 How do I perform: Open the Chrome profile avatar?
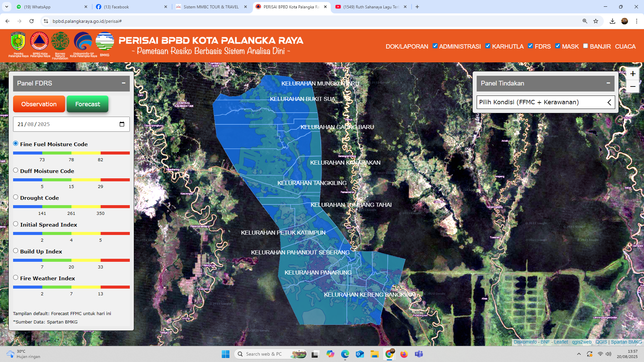[625, 21]
